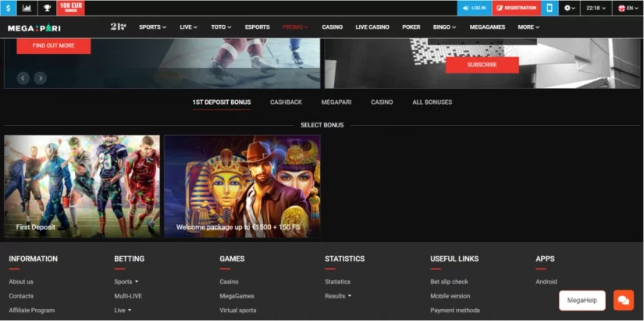Screen dimensions: 644x321
Task: Open the About us link
Action: click(21, 281)
